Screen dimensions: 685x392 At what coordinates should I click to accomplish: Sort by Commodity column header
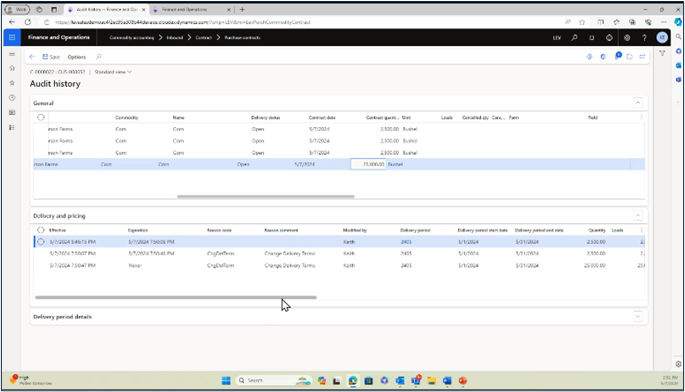(x=126, y=118)
